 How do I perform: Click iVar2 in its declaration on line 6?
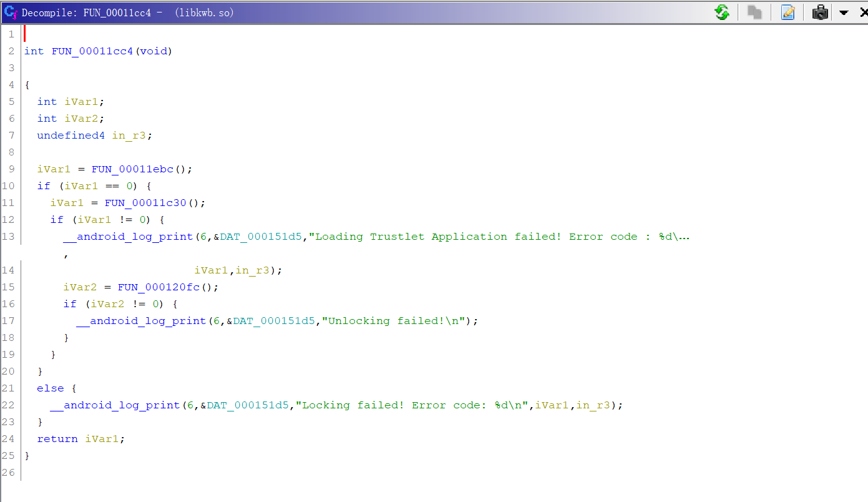(81, 119)
